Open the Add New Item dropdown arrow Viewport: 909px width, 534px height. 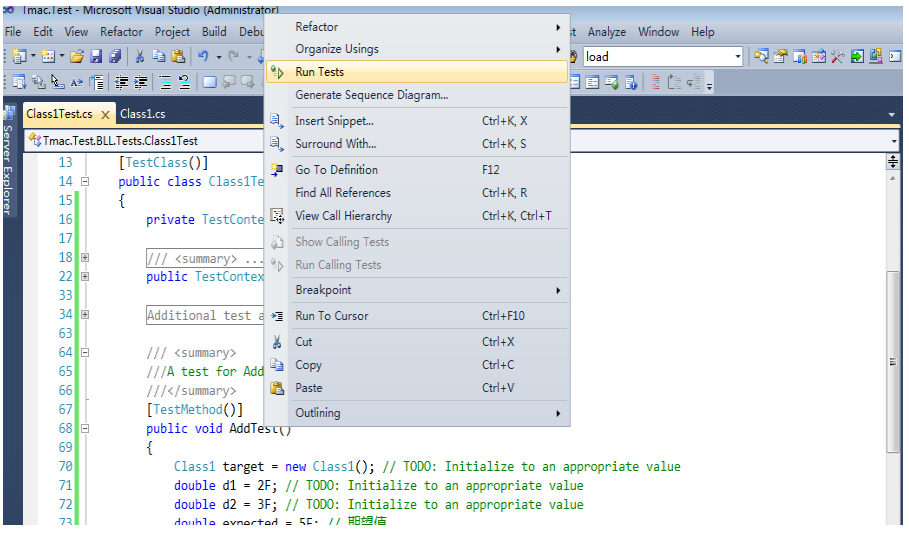(x=61, y=56)
